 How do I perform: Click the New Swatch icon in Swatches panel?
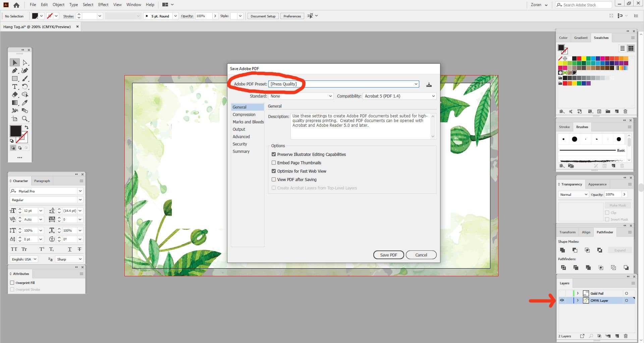[616, 111]
